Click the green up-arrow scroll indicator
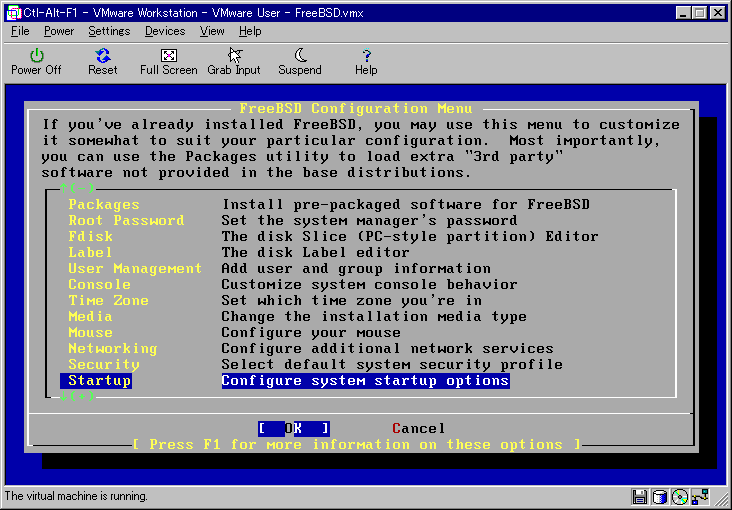732x510 pixels. click(77, 188)
